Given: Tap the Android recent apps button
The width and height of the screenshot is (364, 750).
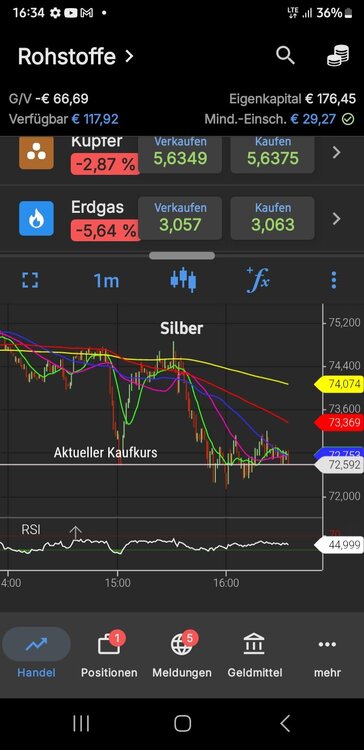Looking at the screenshot, I should click(81, 724).
